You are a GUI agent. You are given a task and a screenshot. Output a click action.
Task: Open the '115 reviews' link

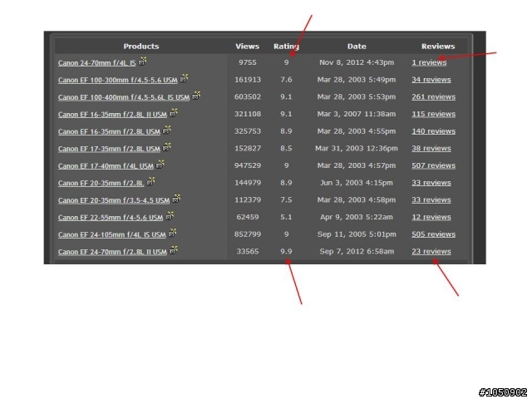[x=434, y=114]
